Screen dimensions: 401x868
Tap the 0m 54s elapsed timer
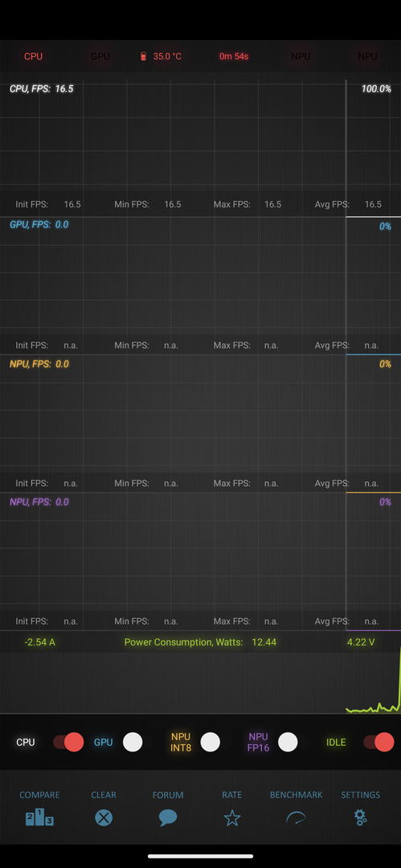coord(234,56)
